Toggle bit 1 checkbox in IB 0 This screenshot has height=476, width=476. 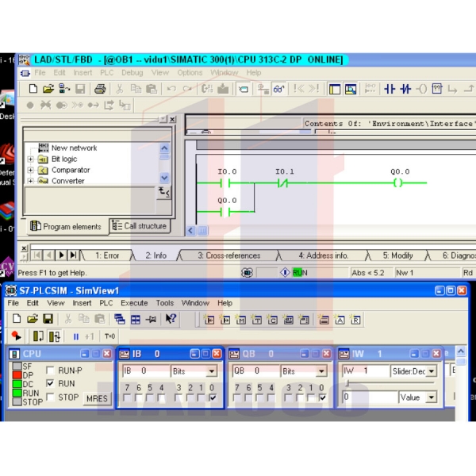point(202,397)
